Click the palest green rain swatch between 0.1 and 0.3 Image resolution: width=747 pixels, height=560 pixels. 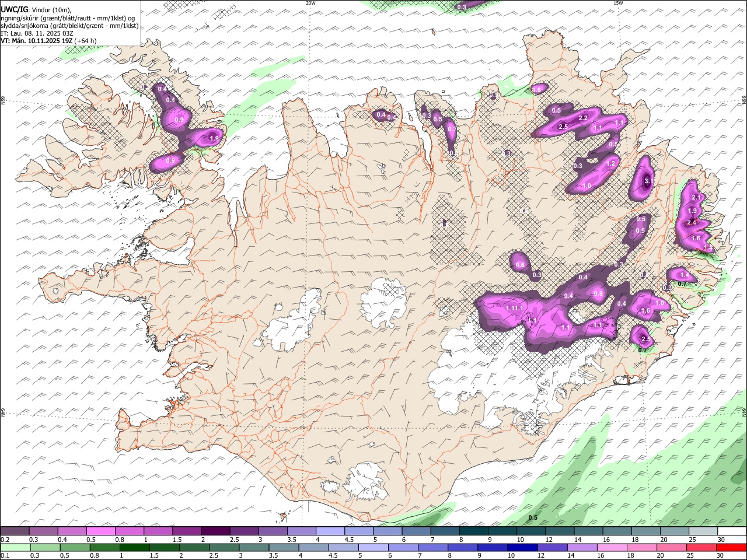15,548
